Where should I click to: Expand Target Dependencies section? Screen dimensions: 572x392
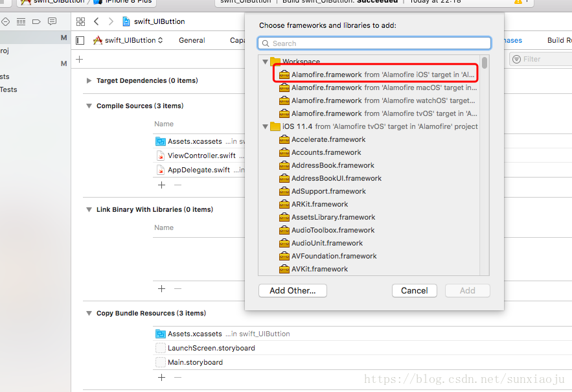[89, 80]
